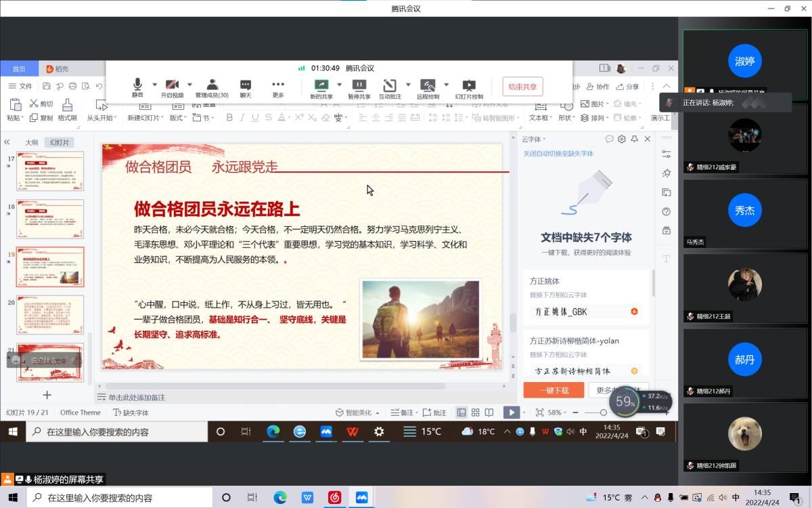Pin the cloud fonts (云字体) panel

point(634,139)
